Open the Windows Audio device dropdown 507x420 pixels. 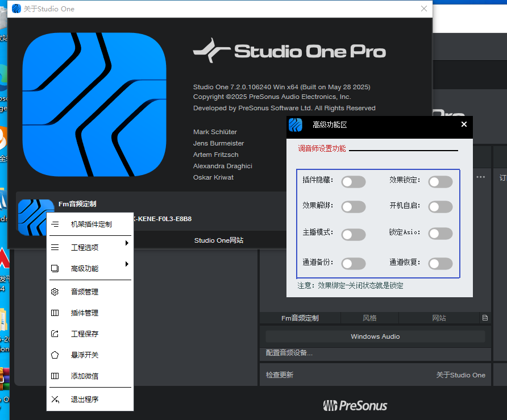tap(375, 336)
